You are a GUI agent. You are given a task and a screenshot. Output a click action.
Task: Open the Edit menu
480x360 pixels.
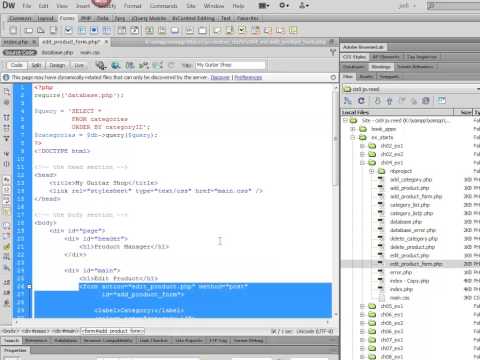pyautogui.click(x=43, y=6)
